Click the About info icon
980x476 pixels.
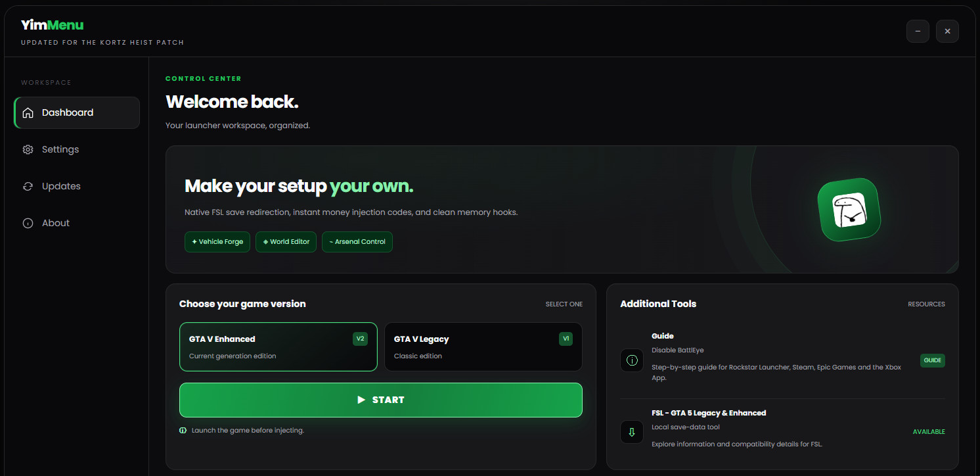point(28,223)
